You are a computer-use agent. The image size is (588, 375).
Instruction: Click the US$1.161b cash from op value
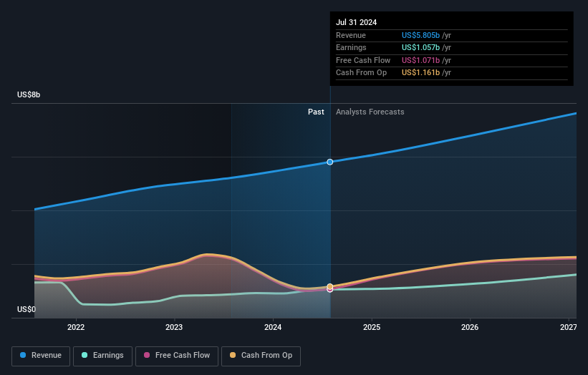point(420,73)
